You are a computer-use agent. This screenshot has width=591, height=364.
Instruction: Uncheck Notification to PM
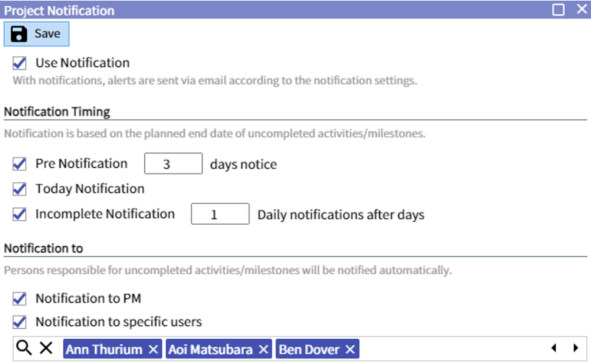(19, 298)
